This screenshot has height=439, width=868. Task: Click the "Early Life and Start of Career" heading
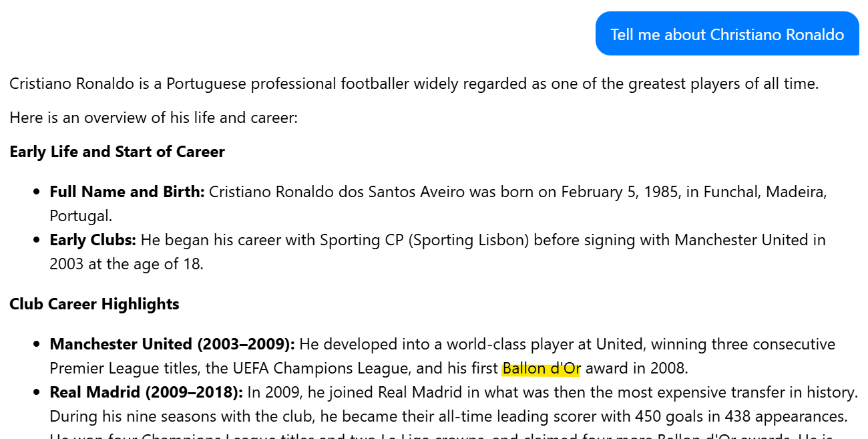(x=117, y=152)
